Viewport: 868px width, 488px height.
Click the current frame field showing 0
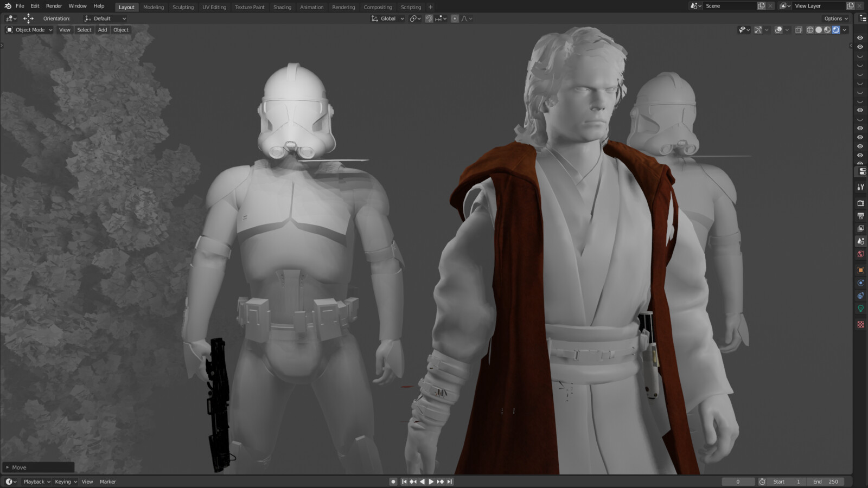tap(738, 481)
